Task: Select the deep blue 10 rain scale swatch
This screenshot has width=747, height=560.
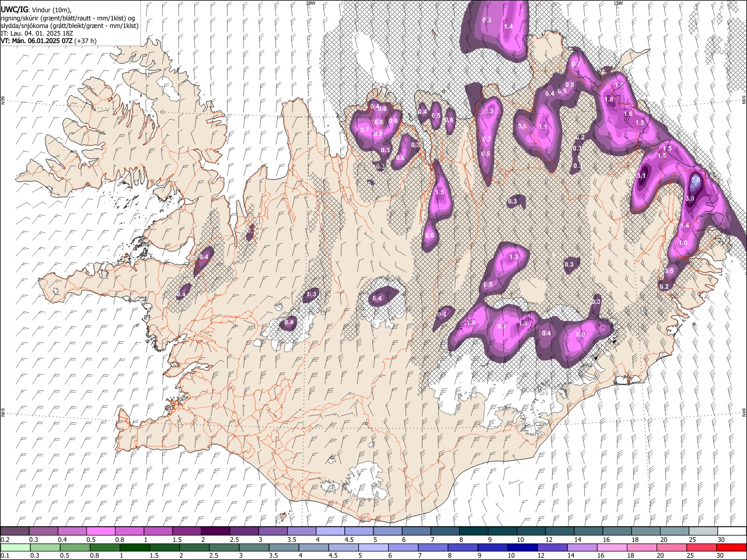Action: pos(522,548)
